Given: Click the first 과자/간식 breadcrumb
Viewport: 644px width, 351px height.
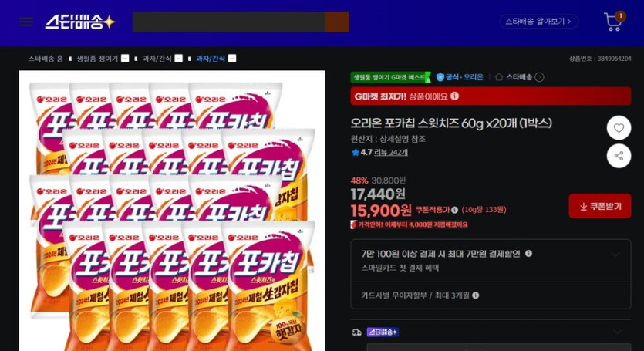Looking at the screenshot, I should 157,59.
